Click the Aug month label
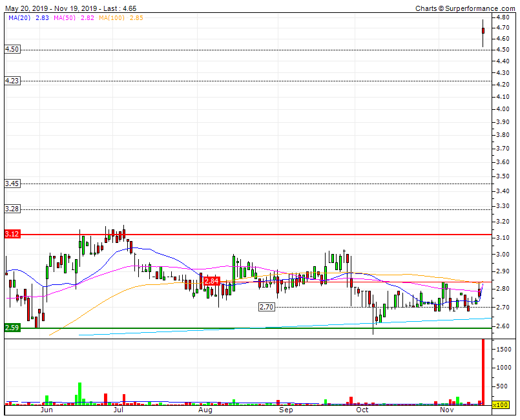Screen dimensions: 520x420 tap(205, 410)
